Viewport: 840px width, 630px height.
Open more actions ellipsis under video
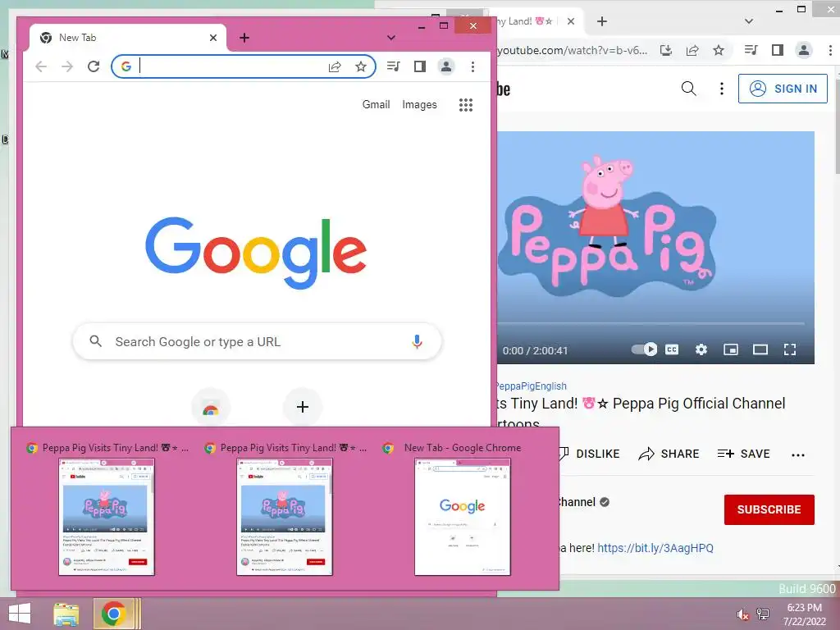pos(798,454)
